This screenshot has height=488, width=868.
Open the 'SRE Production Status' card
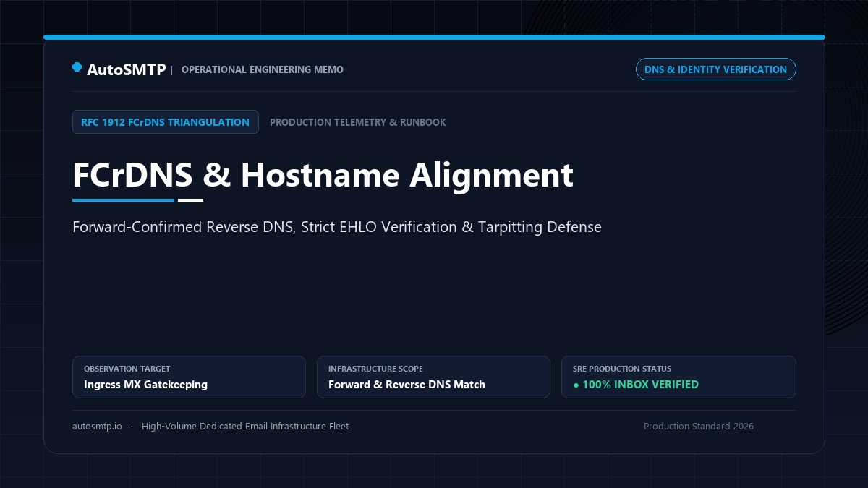pos(678,377)
